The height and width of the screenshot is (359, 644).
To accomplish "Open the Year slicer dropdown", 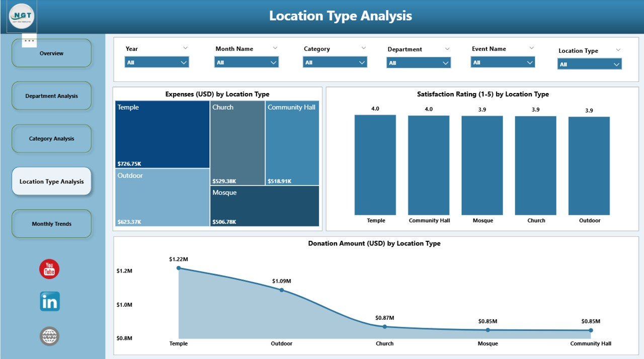I will 183,62.
